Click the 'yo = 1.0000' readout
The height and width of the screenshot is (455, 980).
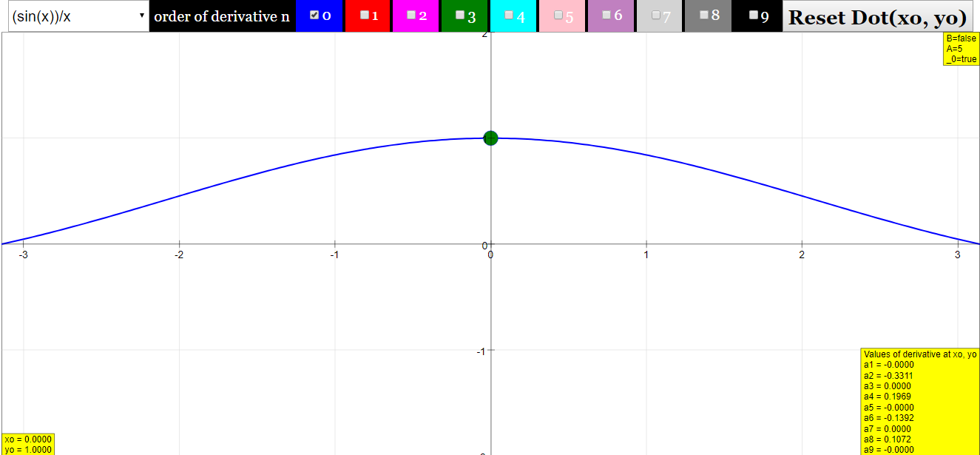[x=28, y=449]
